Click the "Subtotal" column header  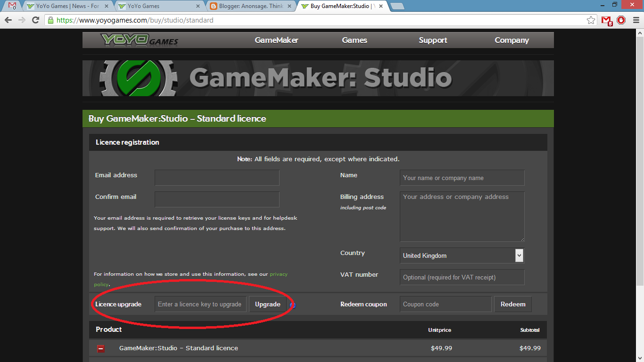530,330
